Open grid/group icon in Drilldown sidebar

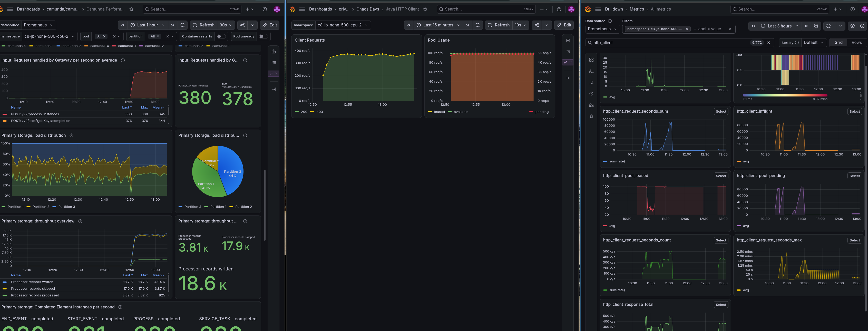coord(591,60)
